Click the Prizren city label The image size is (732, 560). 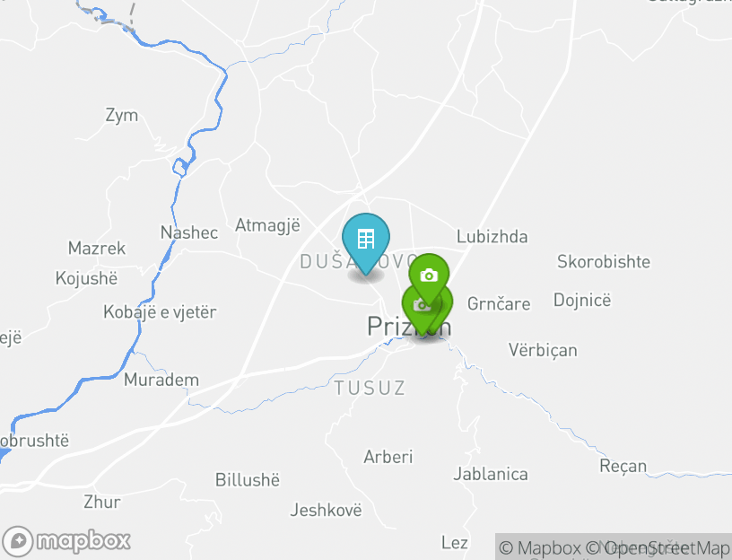[x=409, y=326]
